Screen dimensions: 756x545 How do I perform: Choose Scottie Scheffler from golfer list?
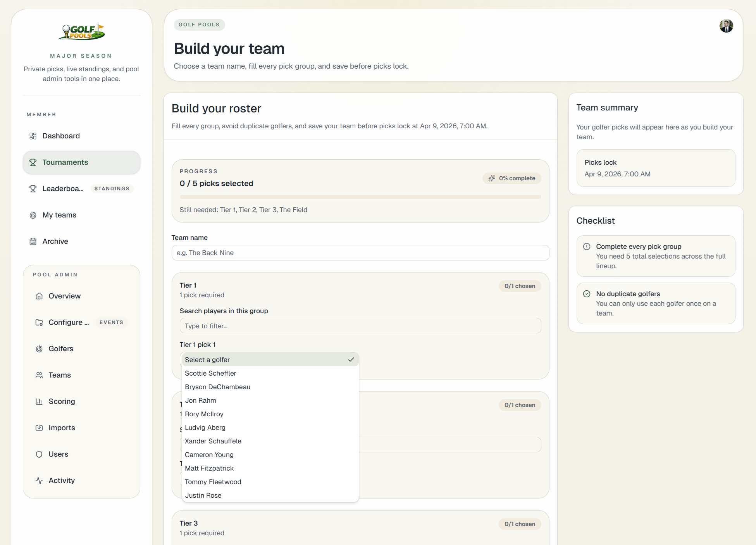coord(210,373)
